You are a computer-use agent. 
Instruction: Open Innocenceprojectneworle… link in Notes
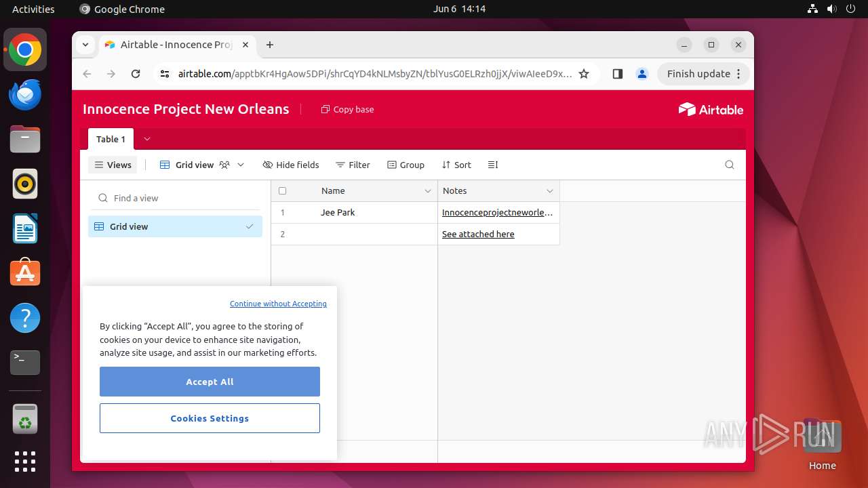[x=497, y=212]
